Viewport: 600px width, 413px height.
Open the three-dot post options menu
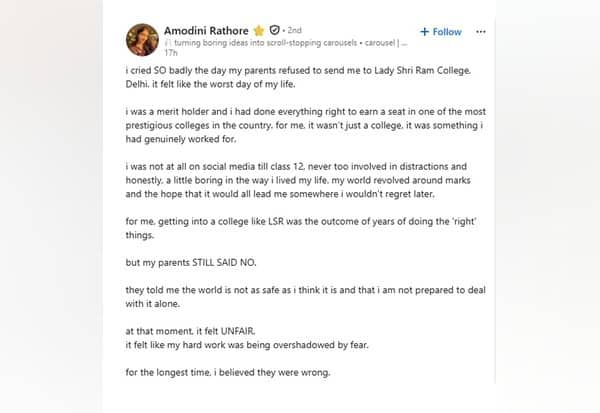coord(481,32)
